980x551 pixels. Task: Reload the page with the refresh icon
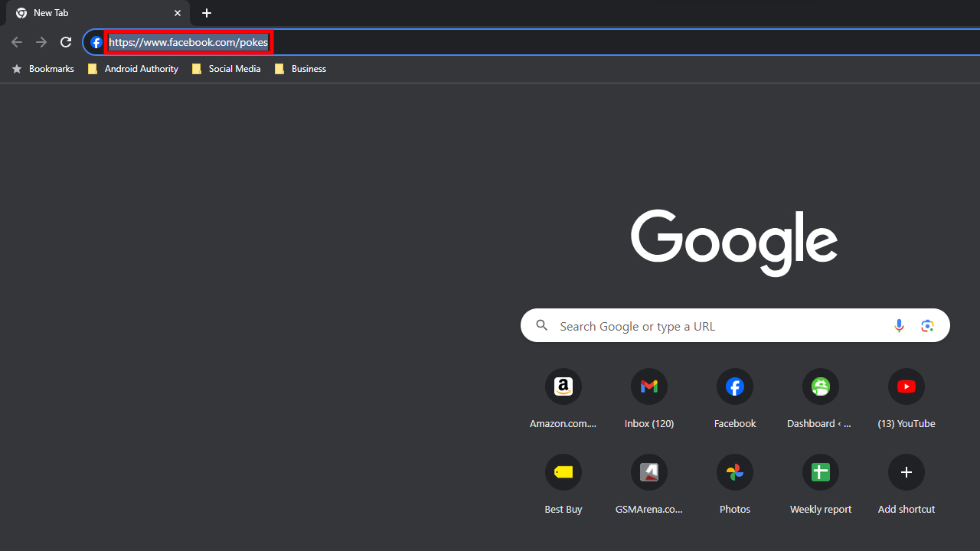click(x=66, y=42)
